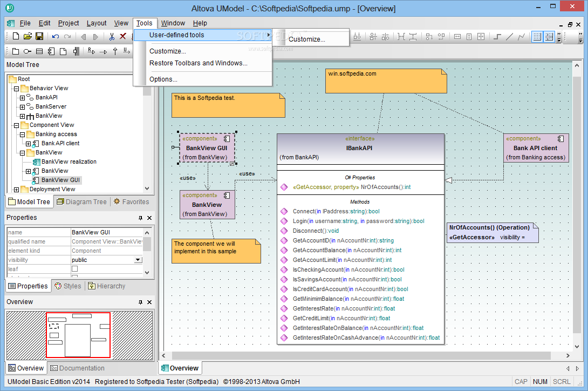Image resolution: width=588 pixels, height=391 pixels.
Task: Select the Package tool in the toolbar
Action: pos(16,51)
